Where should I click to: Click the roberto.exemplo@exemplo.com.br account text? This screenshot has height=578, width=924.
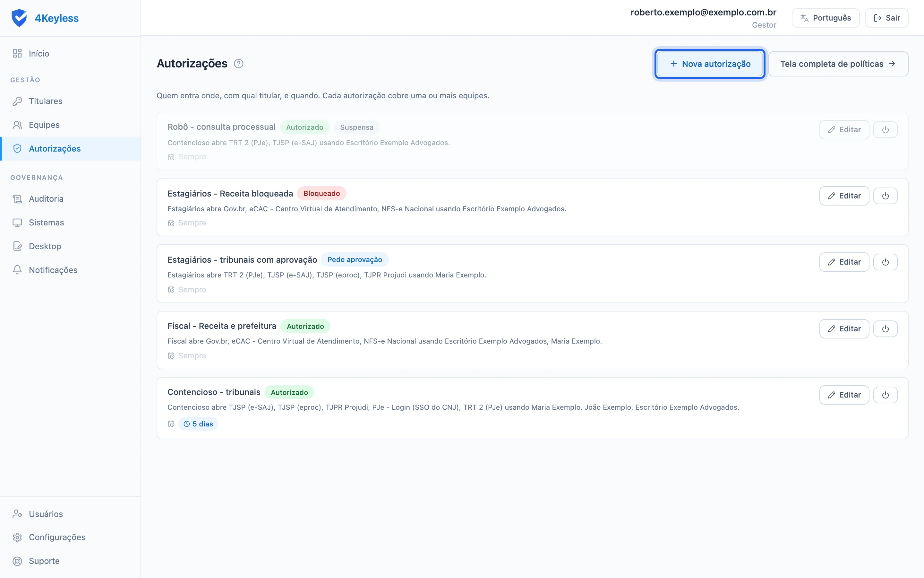point(703,12)
